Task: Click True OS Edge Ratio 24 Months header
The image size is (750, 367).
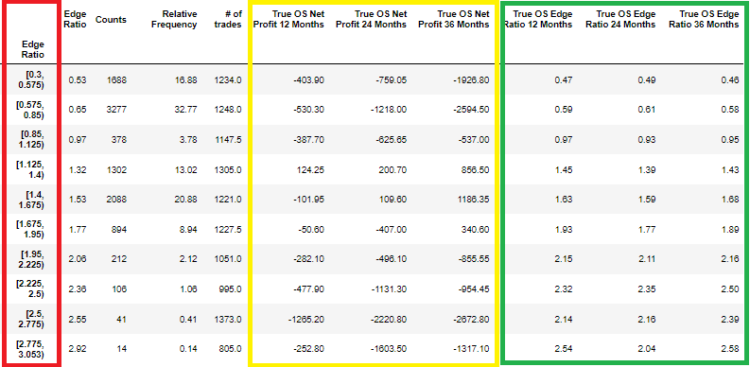Action: pos(621,20)
